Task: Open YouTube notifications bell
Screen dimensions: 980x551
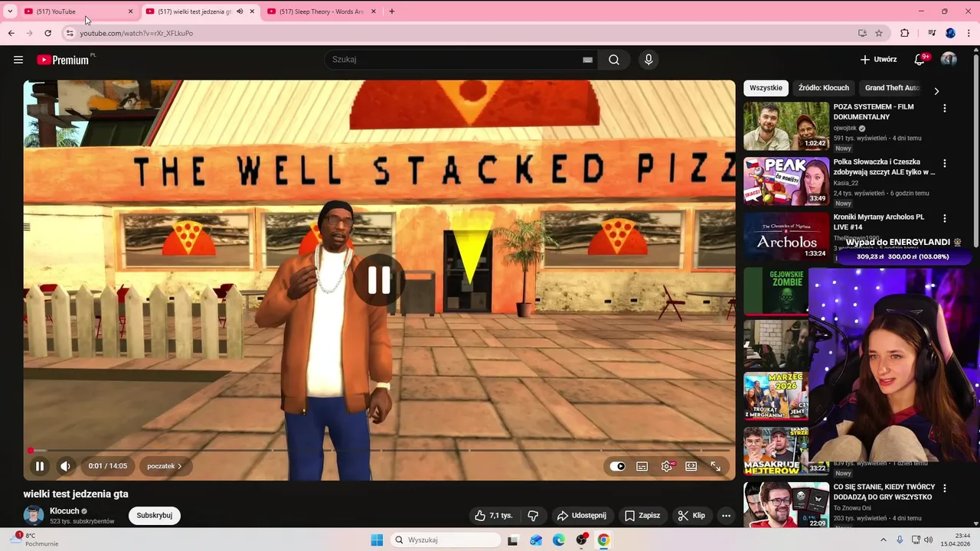Action: [920, 59]
